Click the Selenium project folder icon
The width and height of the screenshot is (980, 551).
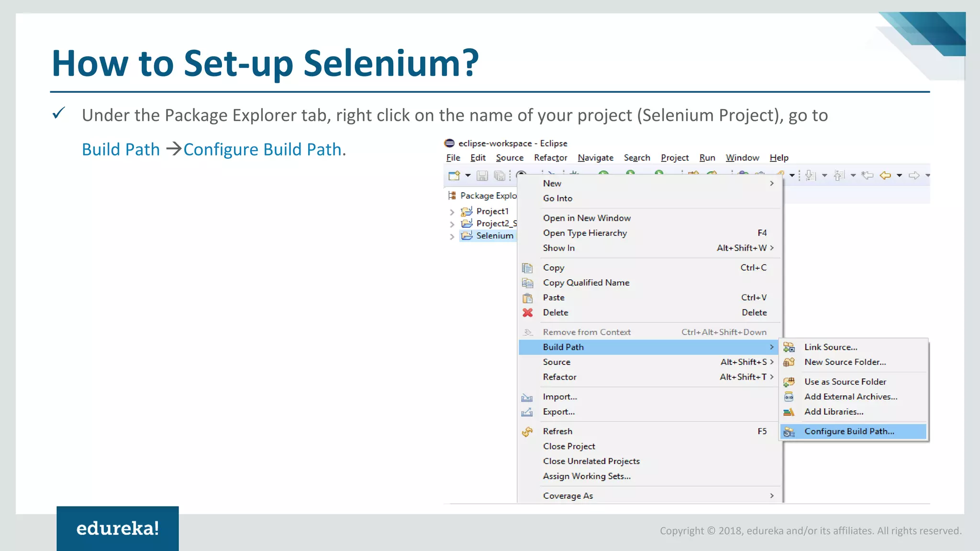(467, 235)
